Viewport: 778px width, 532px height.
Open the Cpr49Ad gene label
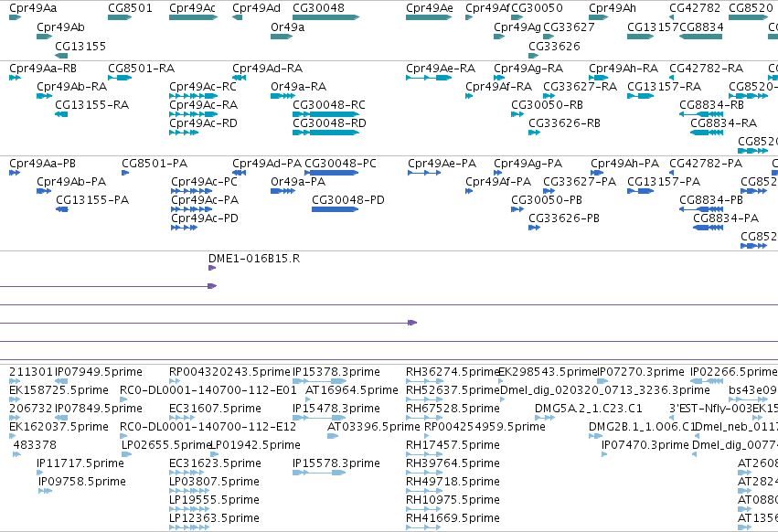(257, 8)
